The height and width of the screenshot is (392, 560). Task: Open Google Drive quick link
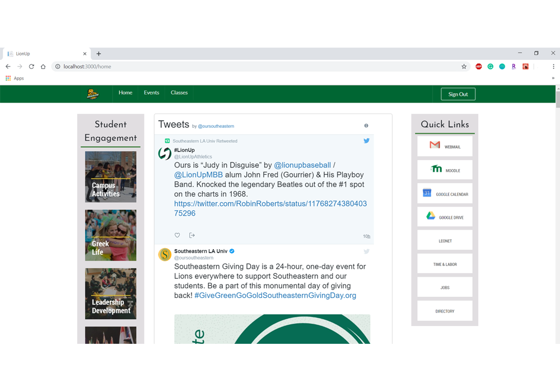point(445,217)
